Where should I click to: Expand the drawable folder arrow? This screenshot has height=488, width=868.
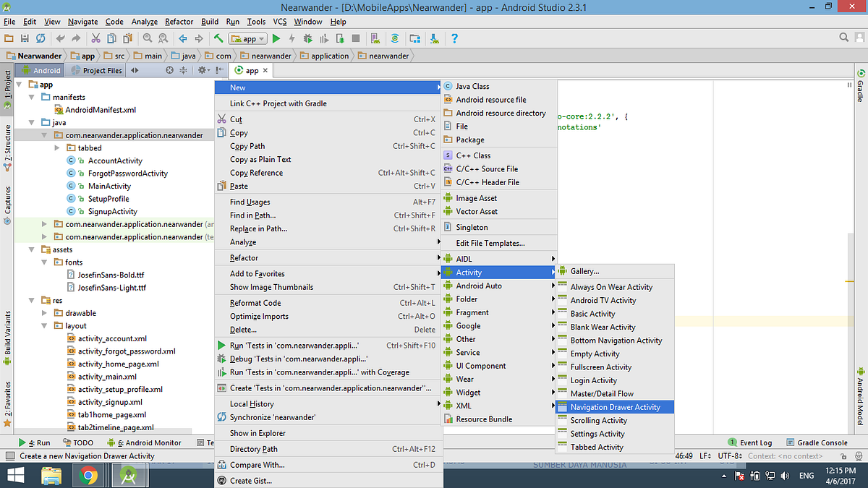click(46, 313)
